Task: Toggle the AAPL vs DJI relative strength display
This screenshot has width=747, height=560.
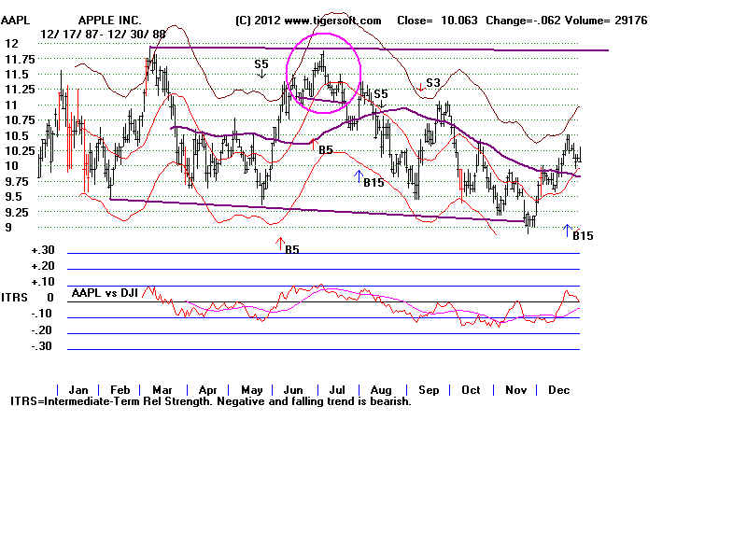Action: coord(103,293)
